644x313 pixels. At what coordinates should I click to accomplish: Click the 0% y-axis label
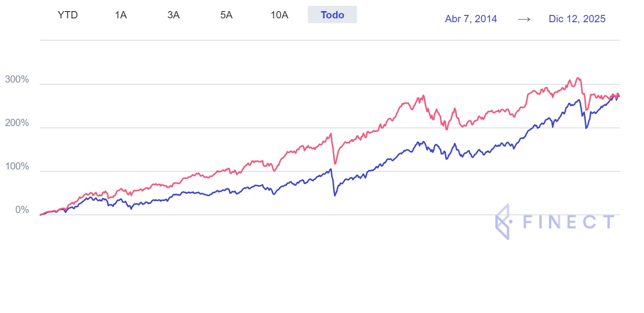pos(22,210)
